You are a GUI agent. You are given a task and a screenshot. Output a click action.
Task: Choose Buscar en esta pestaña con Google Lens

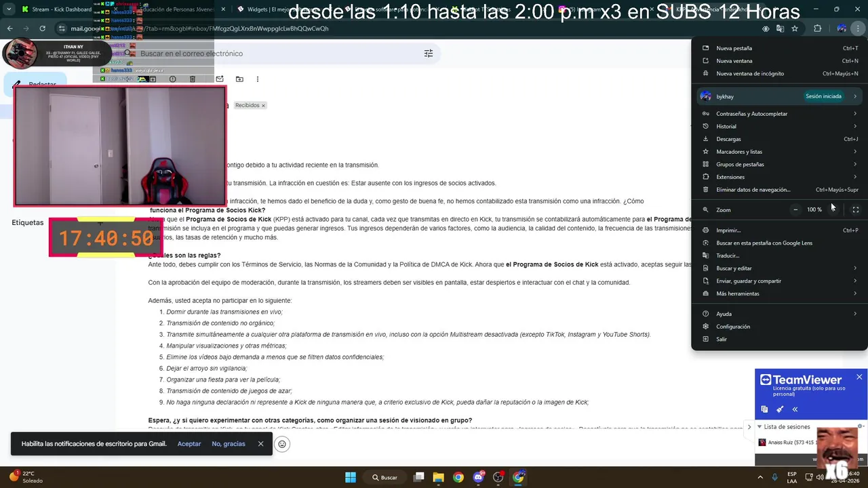pos(780,243)
